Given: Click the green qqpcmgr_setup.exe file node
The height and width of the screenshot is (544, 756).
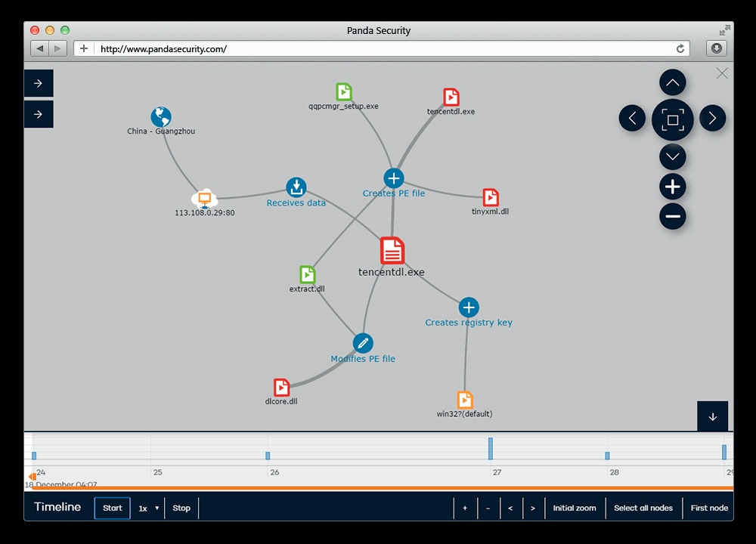Looking at the screenshot, I should [344, 91].
